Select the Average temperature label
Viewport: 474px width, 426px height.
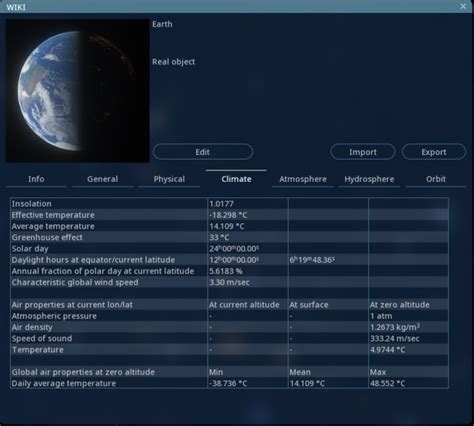(53, 226)
